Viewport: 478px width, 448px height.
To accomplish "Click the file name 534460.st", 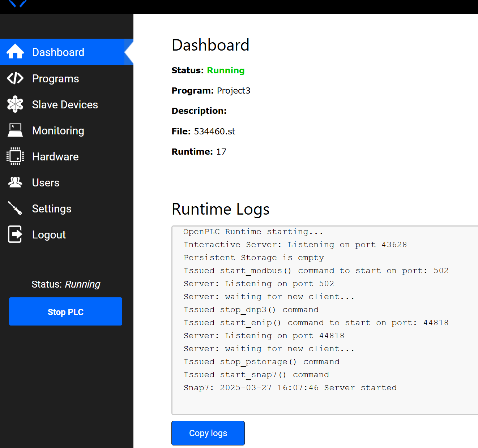I will pyautogui.click(x=214, y=131).
